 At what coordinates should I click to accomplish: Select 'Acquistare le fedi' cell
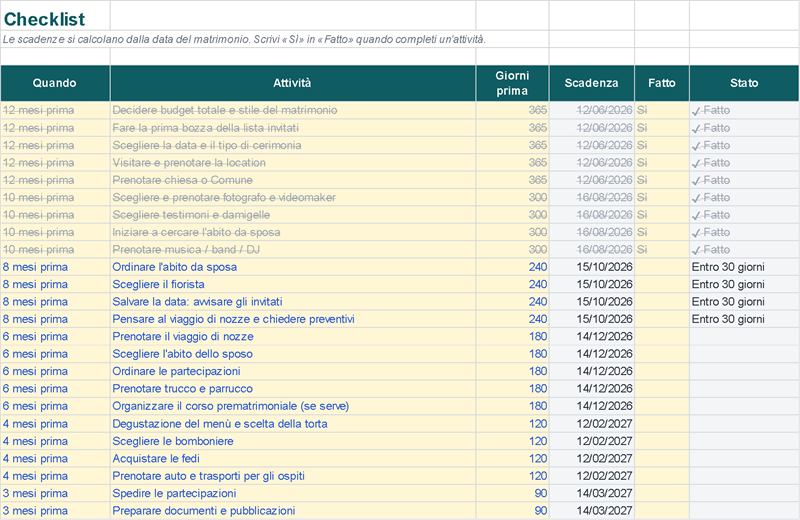tap(293, 458)
